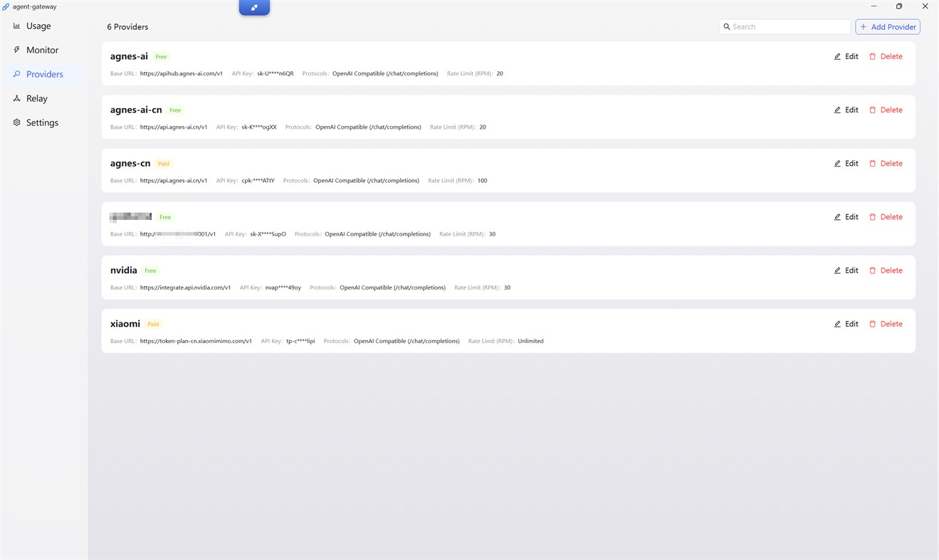Image resolution: width=939 pixels, height=560 pixels.
Task: Edit the provider with the blurred name
Action: click(846, 217)
